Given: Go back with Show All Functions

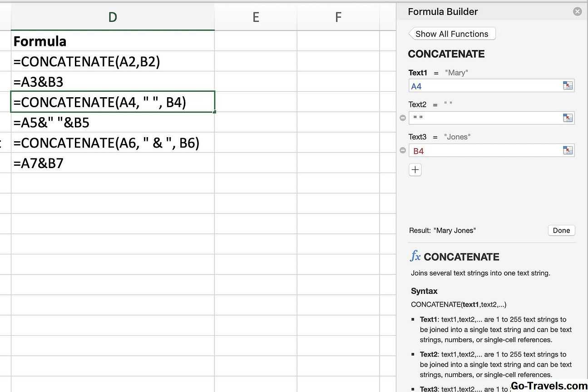Looking at the screenshot, I should pos(452,34).
